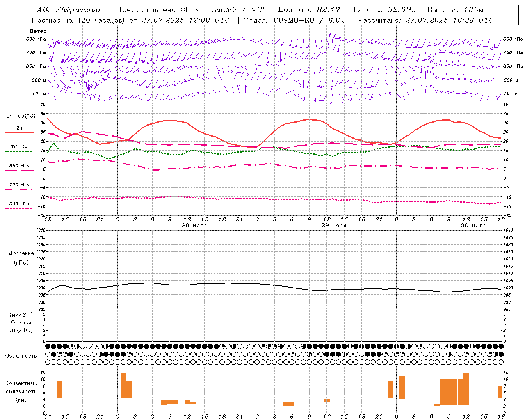Image resolution: width=525 pixels, height=420 pixels.
Task: Select the elevation text Высота: 186м
Action: point(456,10)
